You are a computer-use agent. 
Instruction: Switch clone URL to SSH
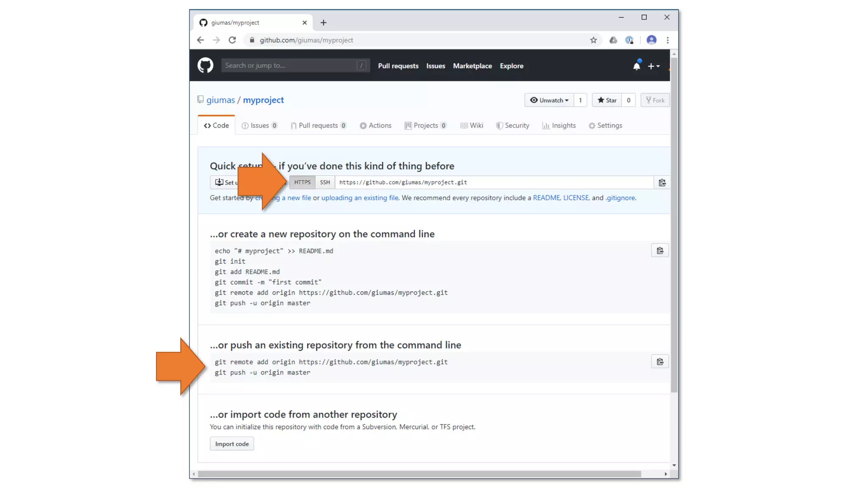click(x=325, y=182)
